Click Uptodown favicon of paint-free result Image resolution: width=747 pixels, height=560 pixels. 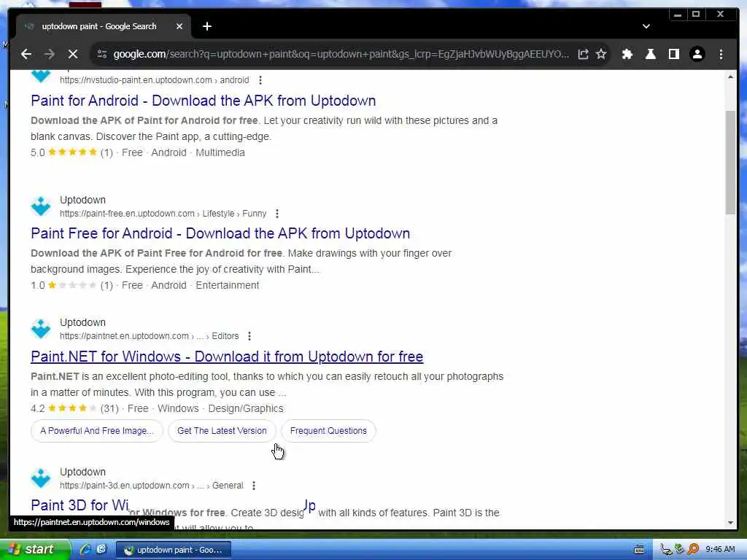coord(41,206)
